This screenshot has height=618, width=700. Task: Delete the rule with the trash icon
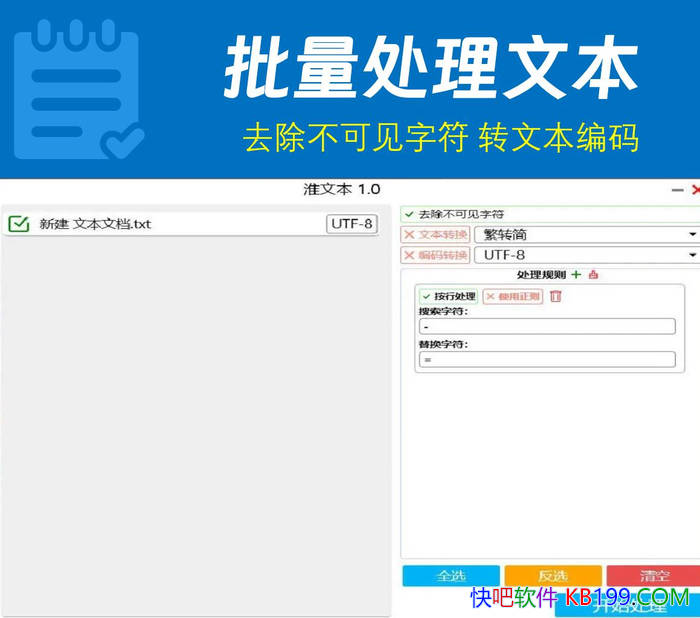[556, 296]
